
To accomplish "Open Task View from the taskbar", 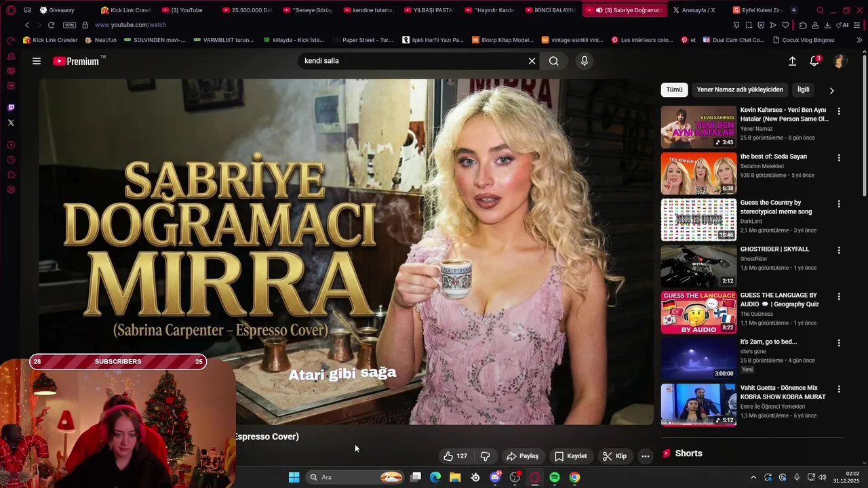I will pos(416,477).
